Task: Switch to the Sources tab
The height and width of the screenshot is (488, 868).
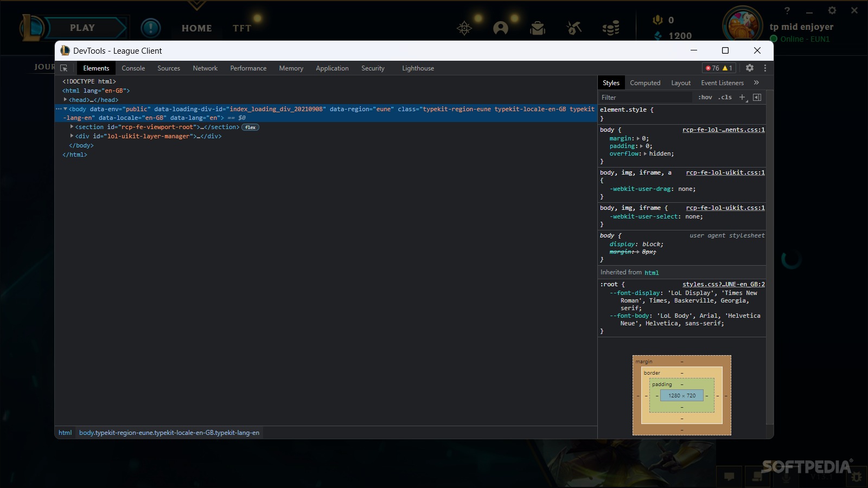Action: pos(169,68)
